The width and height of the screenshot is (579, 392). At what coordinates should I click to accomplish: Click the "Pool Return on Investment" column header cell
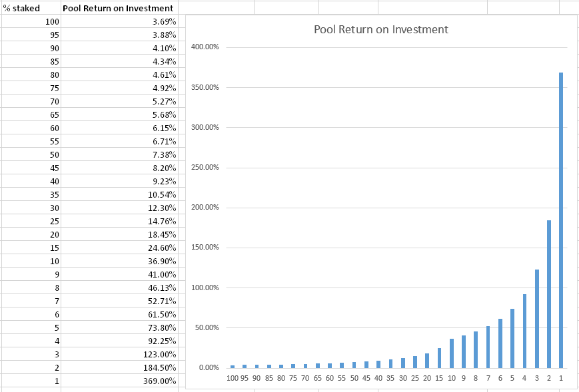(120, 8)
